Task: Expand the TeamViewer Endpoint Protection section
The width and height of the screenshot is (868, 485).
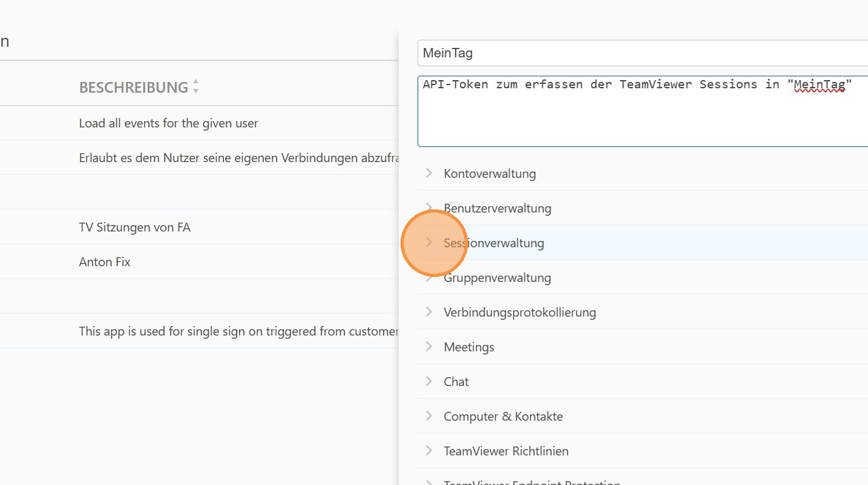Action: point(532,482)
